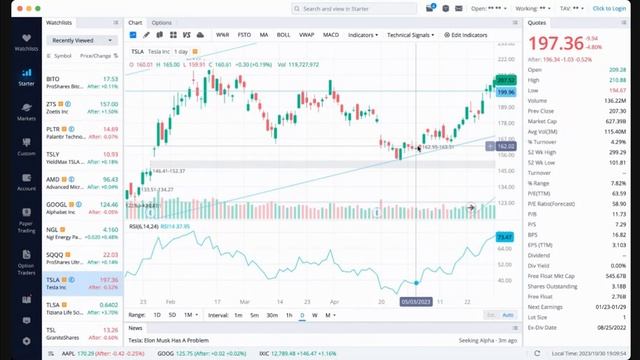Image resolution: width=640 pixels, height=360 pixels.
Task: Toggle the BOLL indicator
Action: point(283,35)
